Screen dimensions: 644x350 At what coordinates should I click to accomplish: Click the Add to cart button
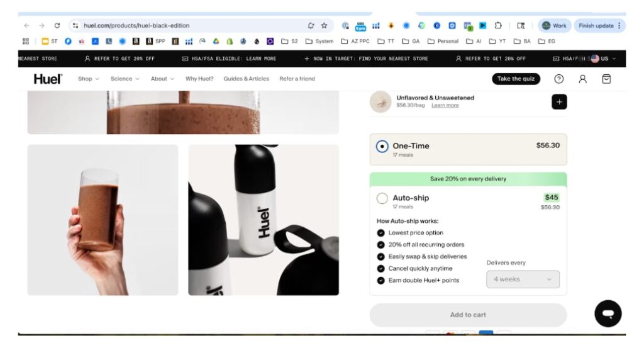click(468, 315)
